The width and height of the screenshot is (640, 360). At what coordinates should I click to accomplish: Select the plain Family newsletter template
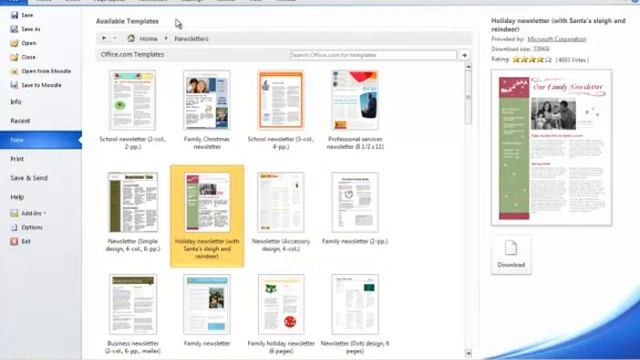pyautogui.click(x=207, y=310)
